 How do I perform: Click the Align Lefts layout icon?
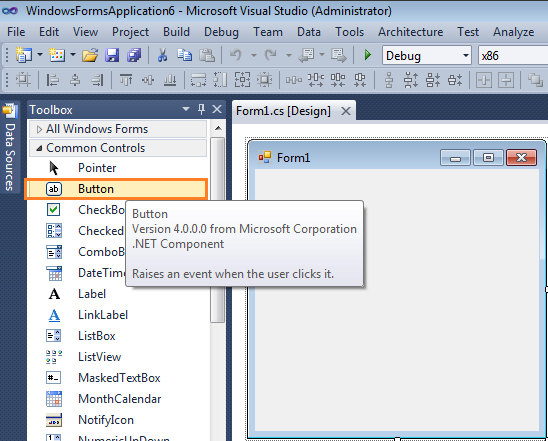pos(52,80)
